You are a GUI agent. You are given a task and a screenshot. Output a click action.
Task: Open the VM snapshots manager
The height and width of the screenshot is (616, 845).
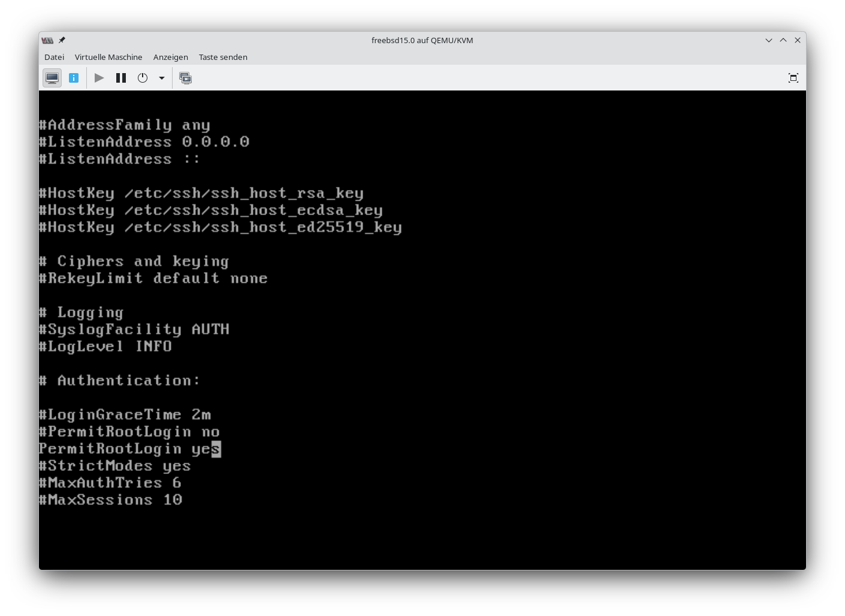coord(186,78)
